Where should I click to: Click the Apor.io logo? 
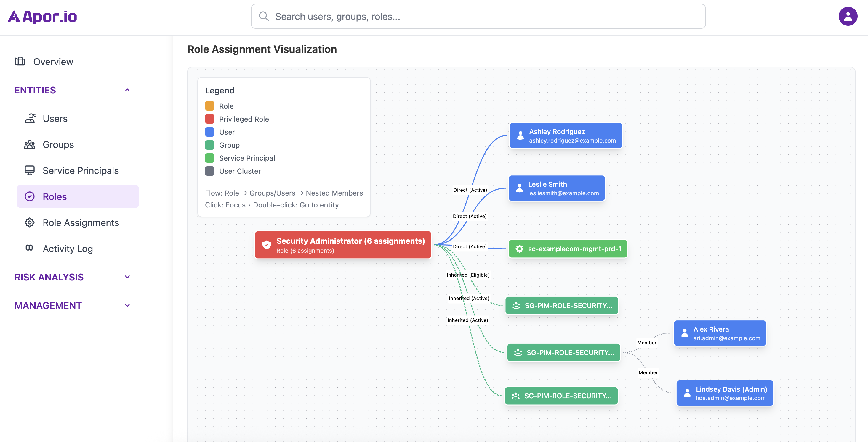42,17
